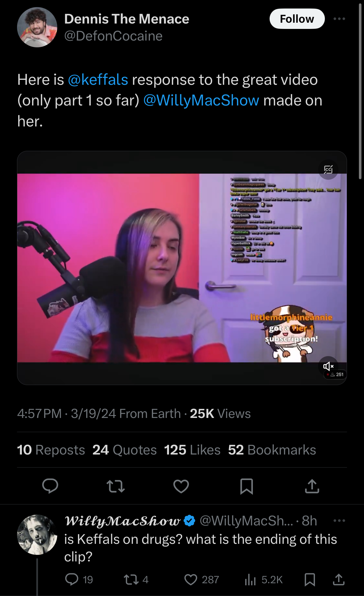View the 24 Quotes list
This screenshot has height=596, width=364.
click(x=124, y=450)
